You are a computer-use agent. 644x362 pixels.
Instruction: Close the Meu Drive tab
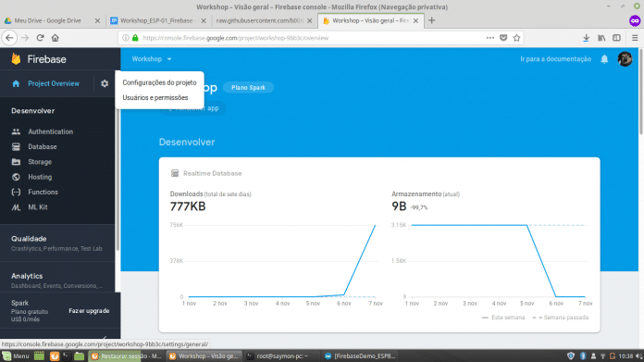pyautogui.click(x=97, y=20)
